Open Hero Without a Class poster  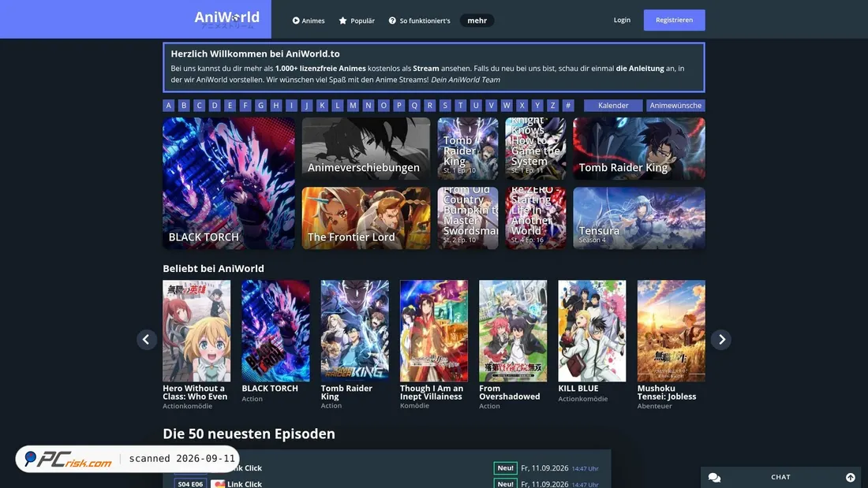196,330
